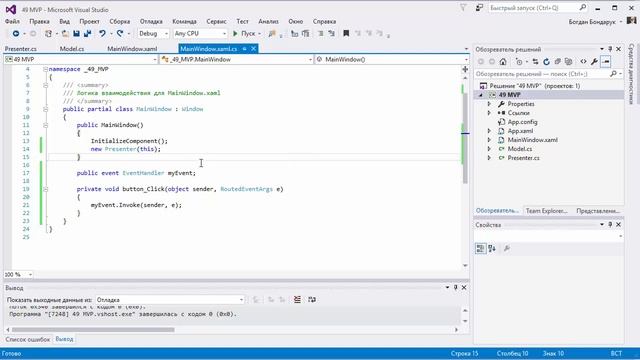Close the MainWindow.xaml.cs tab
This screenshot has height=360, width=640.
point(253,49)
